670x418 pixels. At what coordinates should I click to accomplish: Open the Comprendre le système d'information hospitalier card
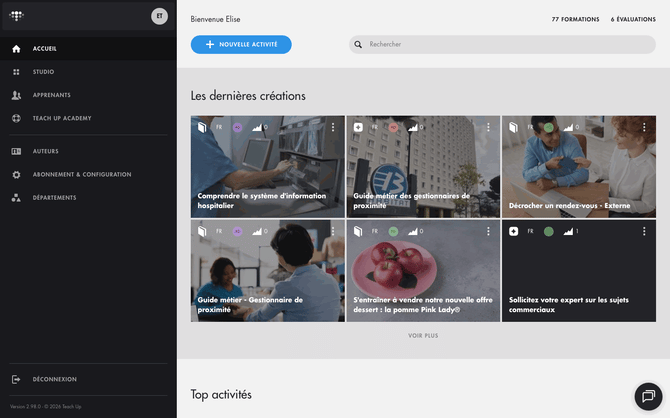(267, 167)
